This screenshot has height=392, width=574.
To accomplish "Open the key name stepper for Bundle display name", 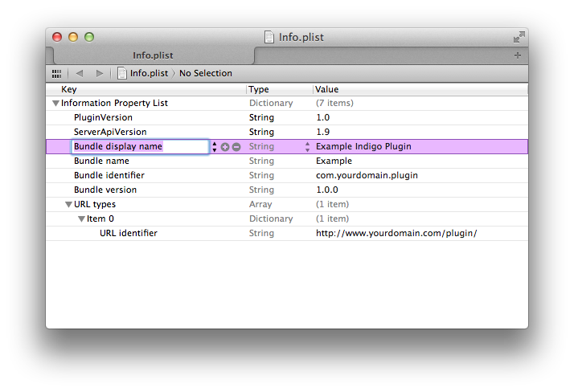I will pyautogui.click(x=215, y=147).
